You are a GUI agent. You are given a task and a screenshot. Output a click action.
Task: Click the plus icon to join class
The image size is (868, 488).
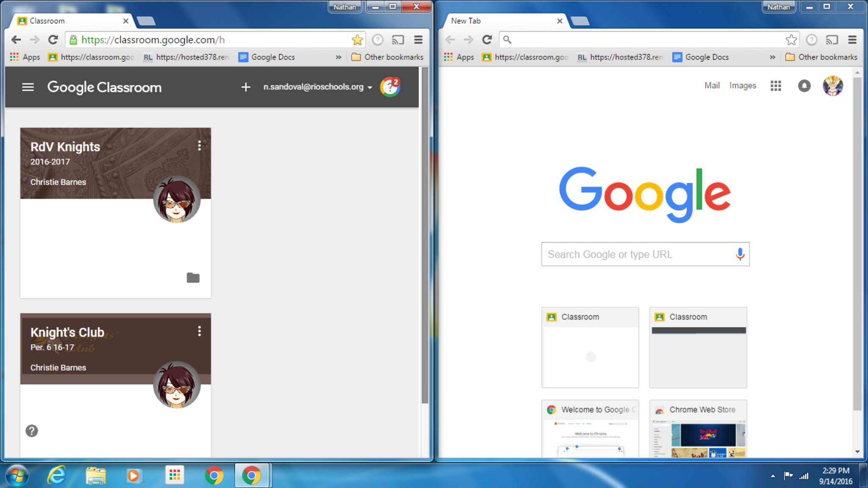pos(245,87)
